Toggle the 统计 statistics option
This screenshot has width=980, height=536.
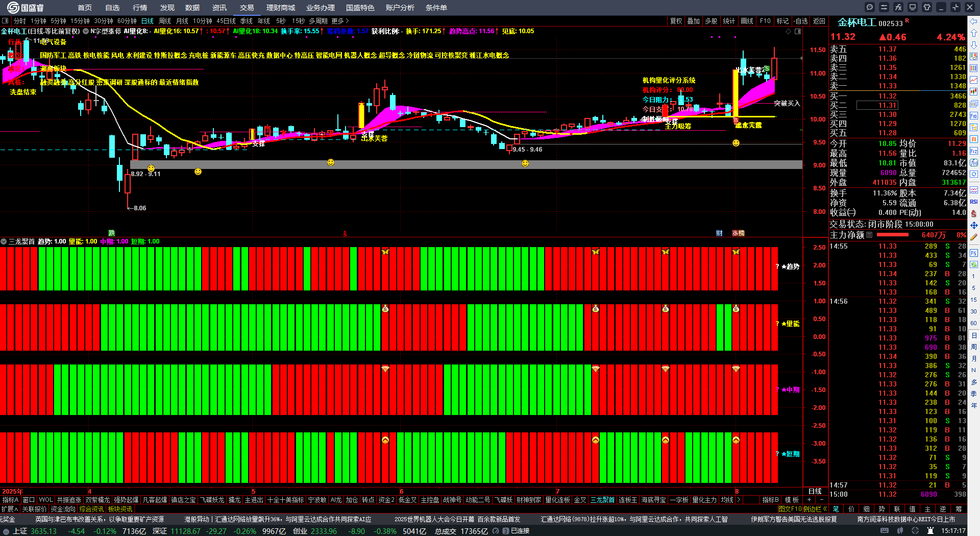coord(729,21)
